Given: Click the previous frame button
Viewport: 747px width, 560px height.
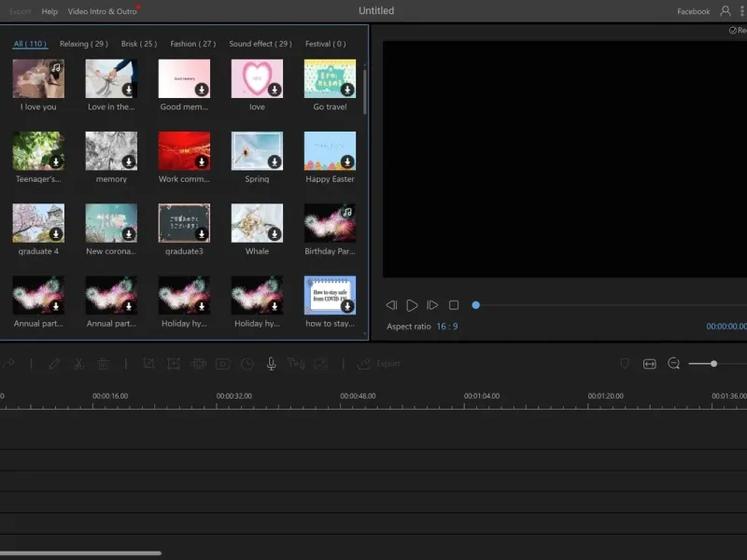Looking at the screenshot, I should (x=391, y=305).
